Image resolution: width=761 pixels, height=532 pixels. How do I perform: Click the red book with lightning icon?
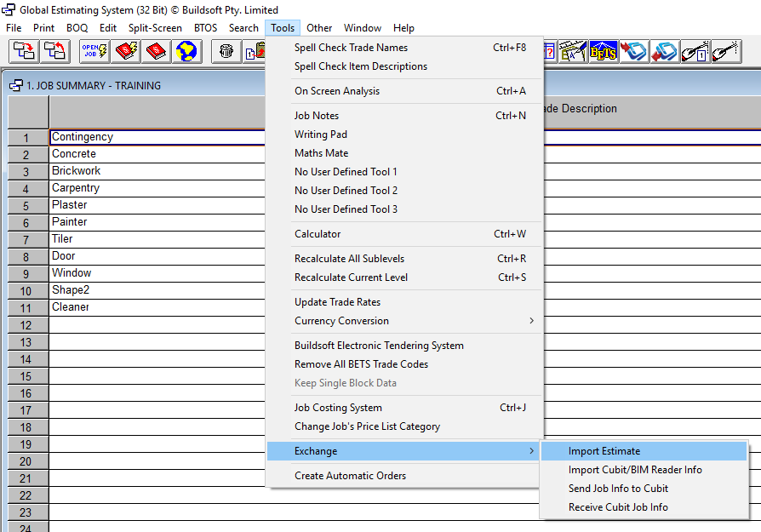(126, 52)
